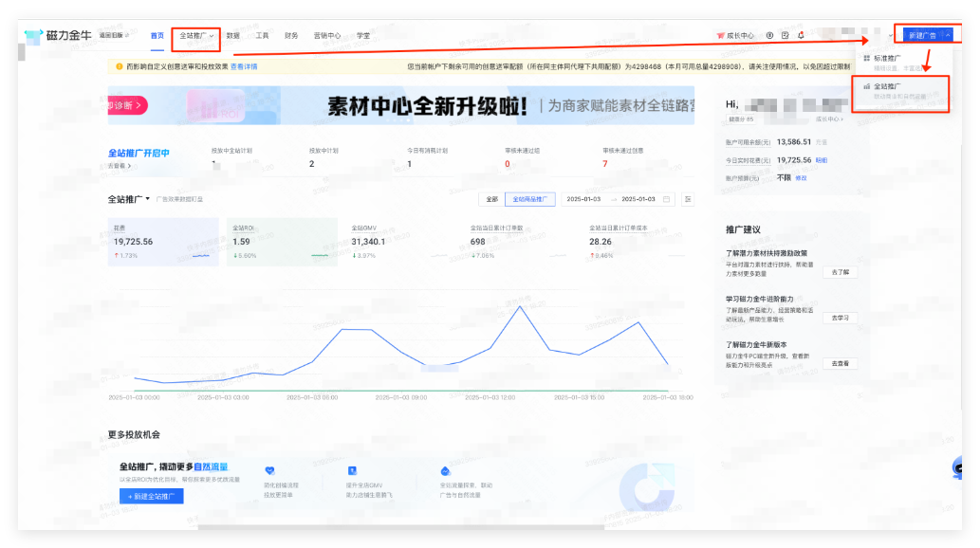Click the 标准推广 grid icon
980x548 pixels.
click(867, 58)
